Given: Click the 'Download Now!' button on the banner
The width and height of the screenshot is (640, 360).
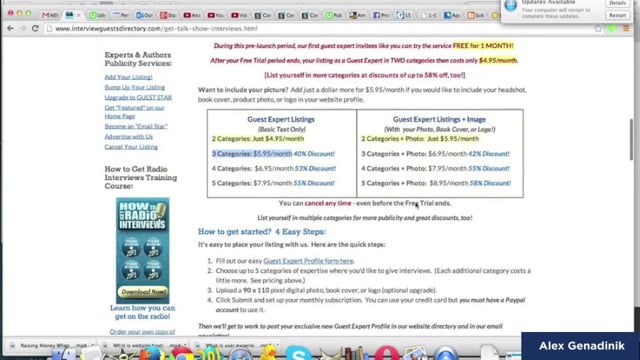Looking at the screenshot, I should (x=142, y=292).
